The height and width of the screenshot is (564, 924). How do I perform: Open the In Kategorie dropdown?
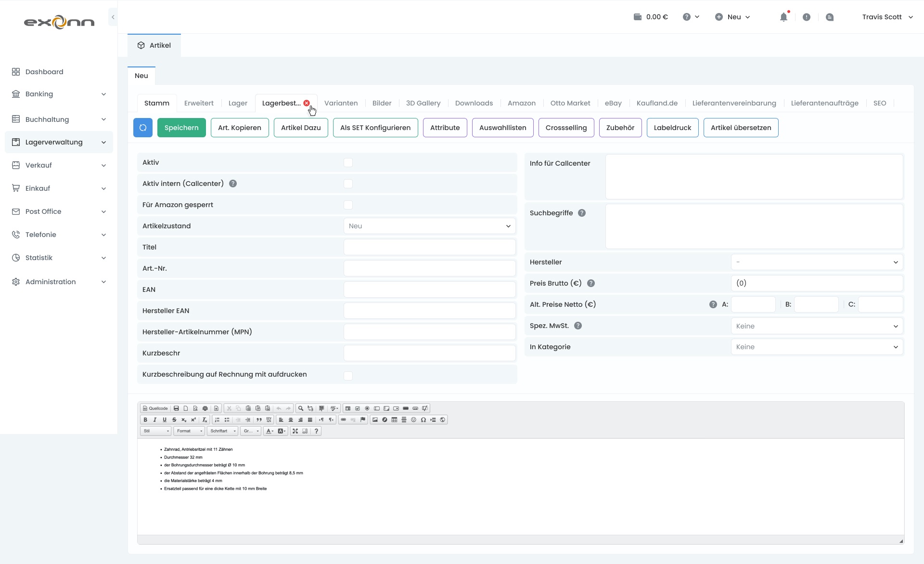tap(817, 347)
